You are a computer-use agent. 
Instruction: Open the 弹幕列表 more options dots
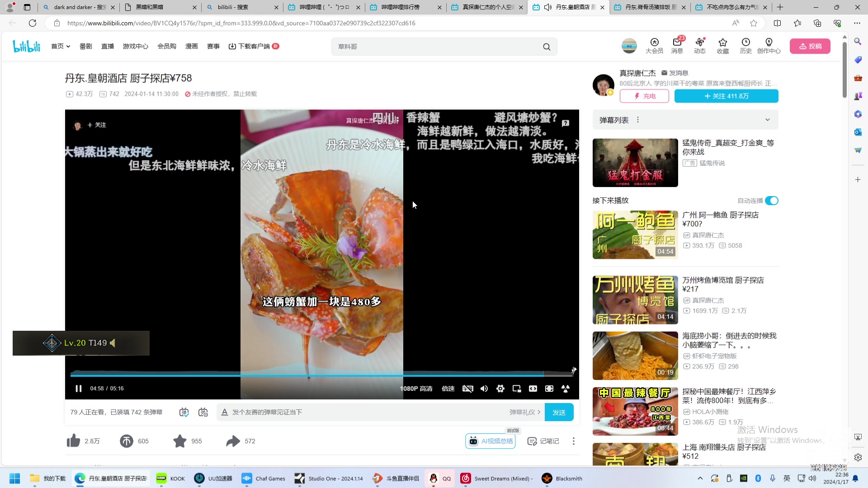pos(638,120)
